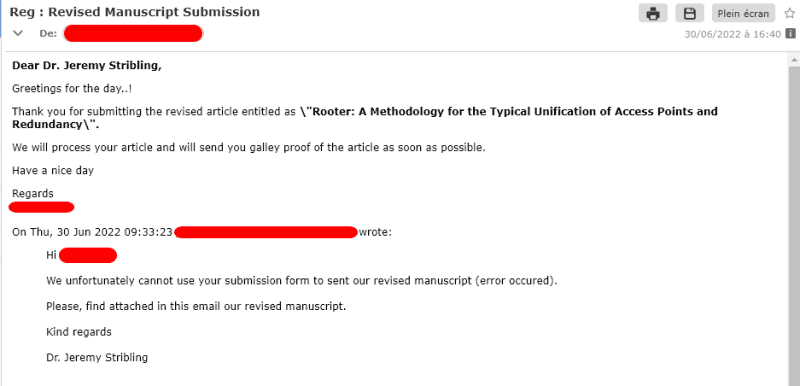Click the De: label in the header
The width and height of the screenshot is (800, 386).
point(48,34)
